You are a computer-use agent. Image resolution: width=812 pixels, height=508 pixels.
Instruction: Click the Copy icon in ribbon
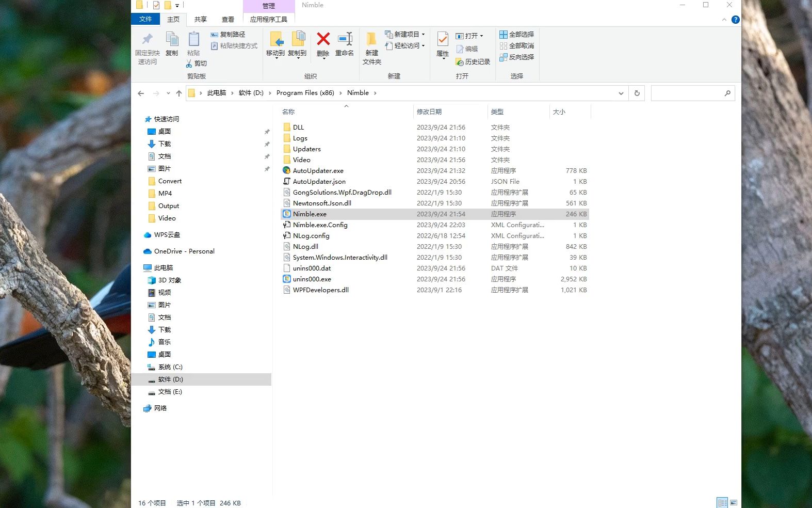(172, 44)
